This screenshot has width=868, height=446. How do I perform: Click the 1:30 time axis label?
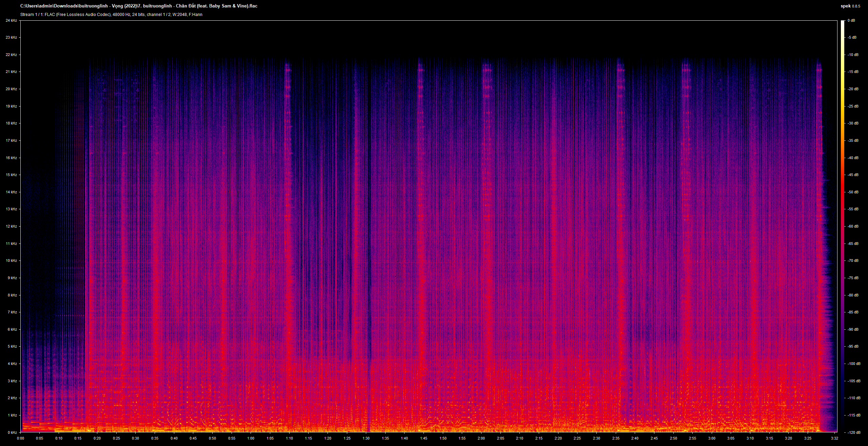point(366,439)
